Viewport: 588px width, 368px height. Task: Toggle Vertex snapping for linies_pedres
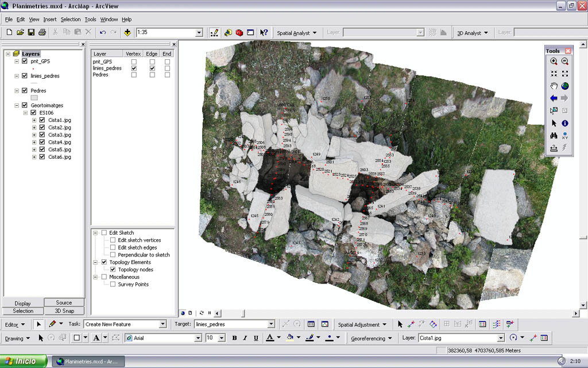[134, 68]
